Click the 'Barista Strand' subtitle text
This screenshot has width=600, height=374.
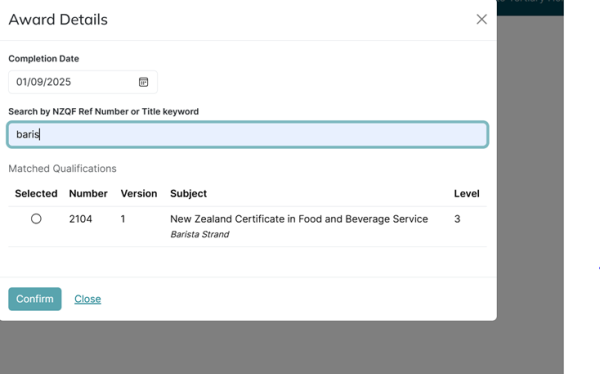(x=200, y=234)
